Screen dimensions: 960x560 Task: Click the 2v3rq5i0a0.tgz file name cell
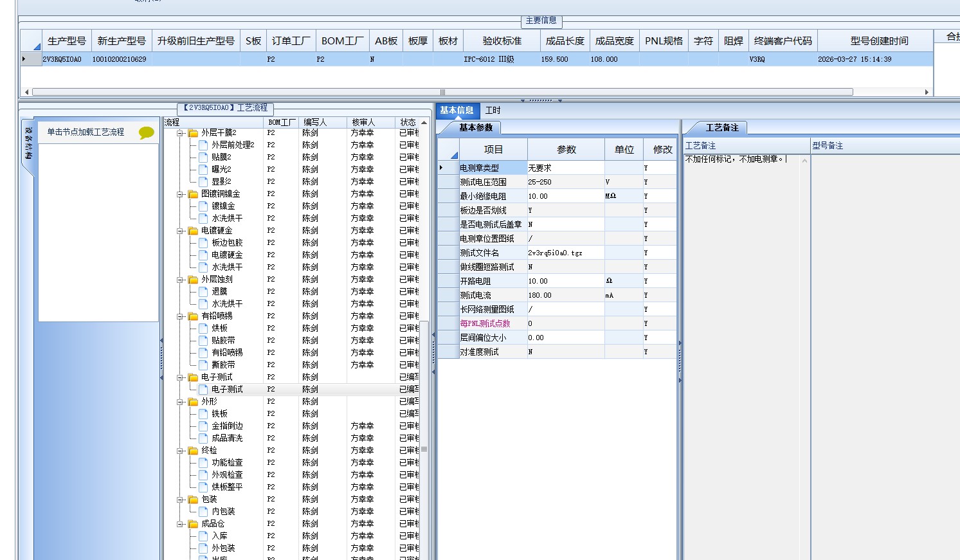point(566,253)
